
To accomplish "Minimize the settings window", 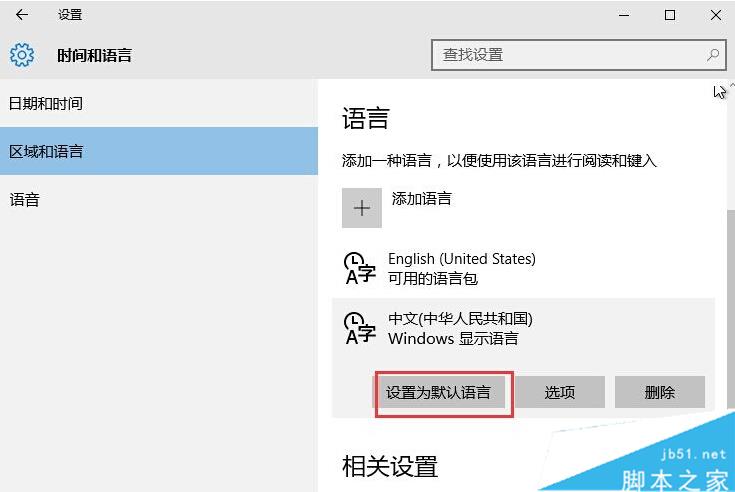I will point(624,15).
